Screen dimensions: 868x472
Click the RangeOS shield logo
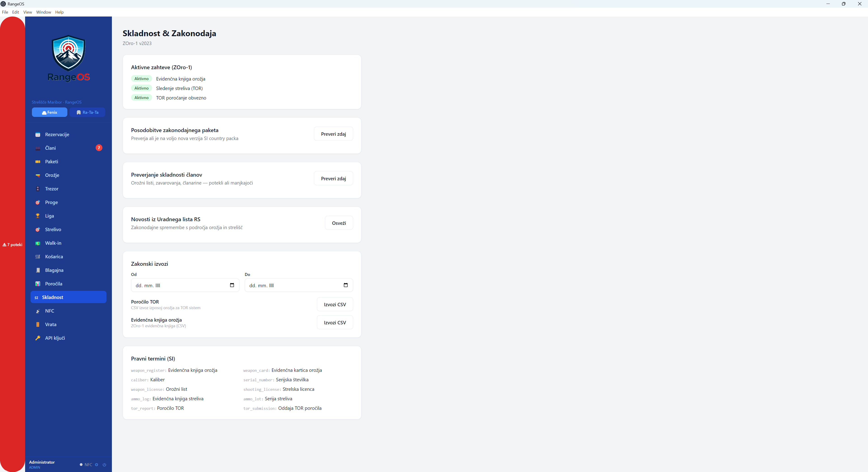click(x=68, y=53)
